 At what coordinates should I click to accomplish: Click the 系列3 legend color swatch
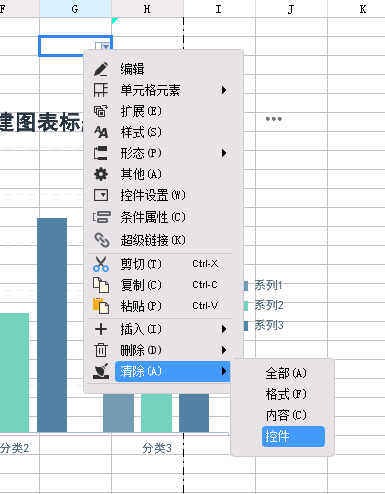tap(246, 326)
